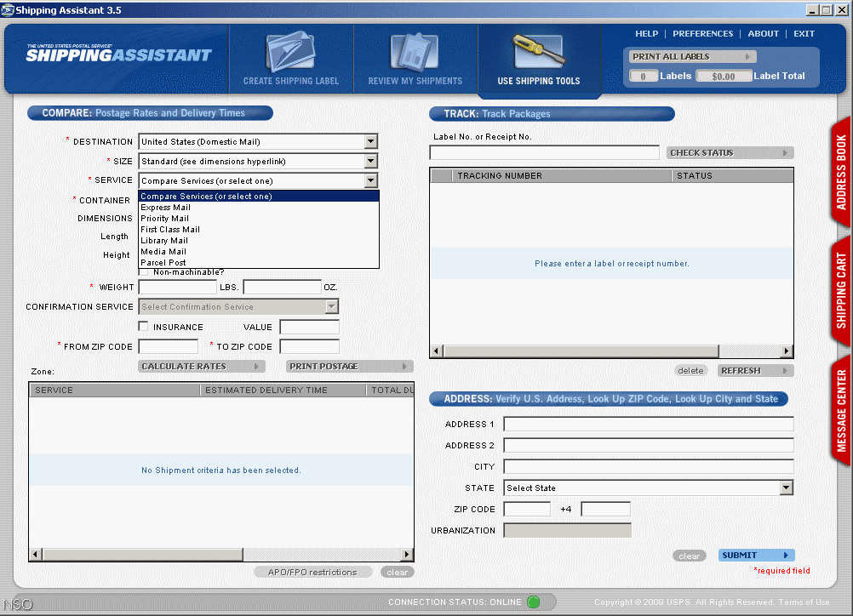Image resolution: width=853 pixels, height=616 pixels.
Task: Open the Address Book side tab
Action: pyautogui.click(x=840, y=172)
